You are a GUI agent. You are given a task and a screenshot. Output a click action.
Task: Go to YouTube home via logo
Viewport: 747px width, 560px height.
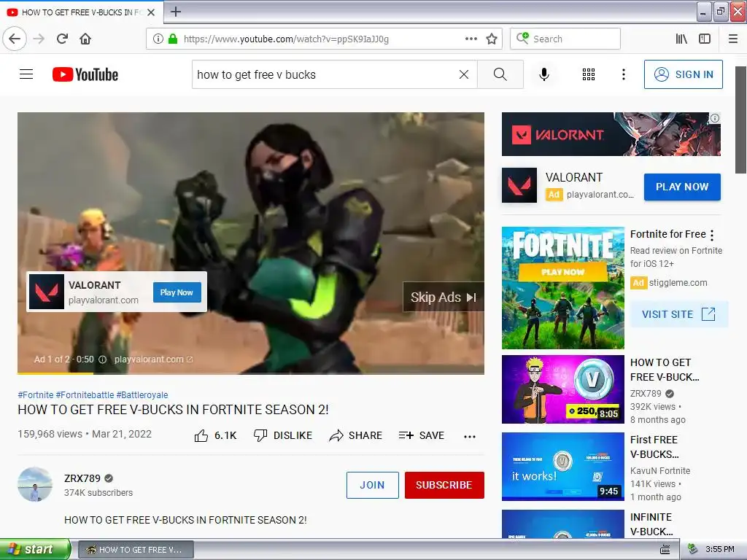(x=85, y=74)
